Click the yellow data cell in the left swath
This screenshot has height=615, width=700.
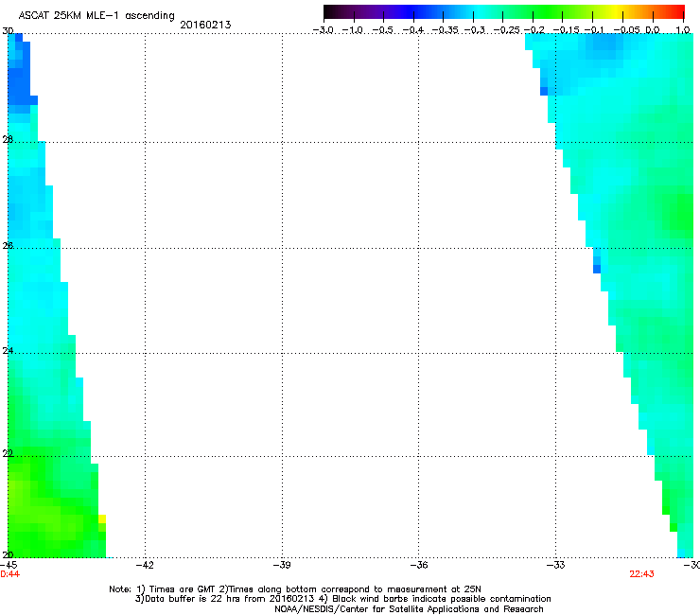tap(102, 519)
